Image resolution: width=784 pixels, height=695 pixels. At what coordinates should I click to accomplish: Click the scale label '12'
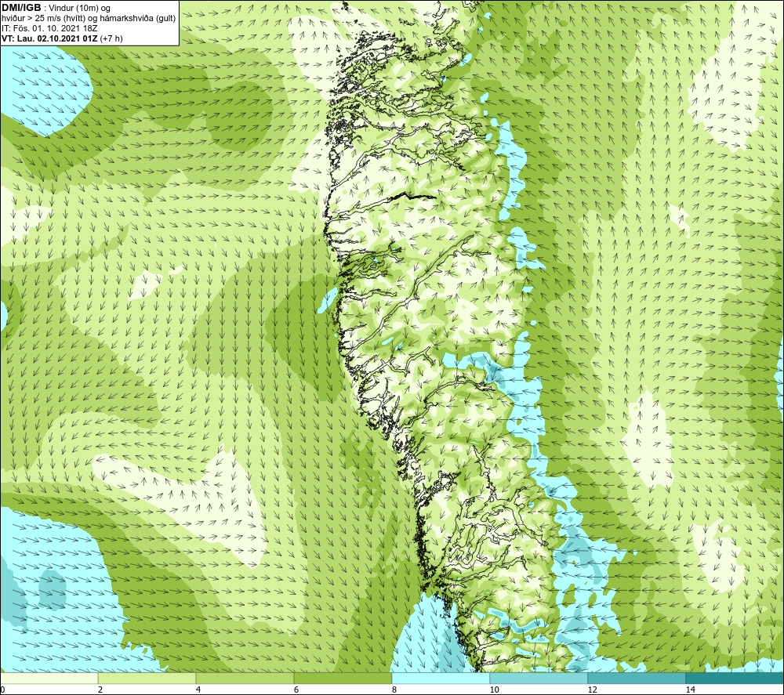pos(593,690)
